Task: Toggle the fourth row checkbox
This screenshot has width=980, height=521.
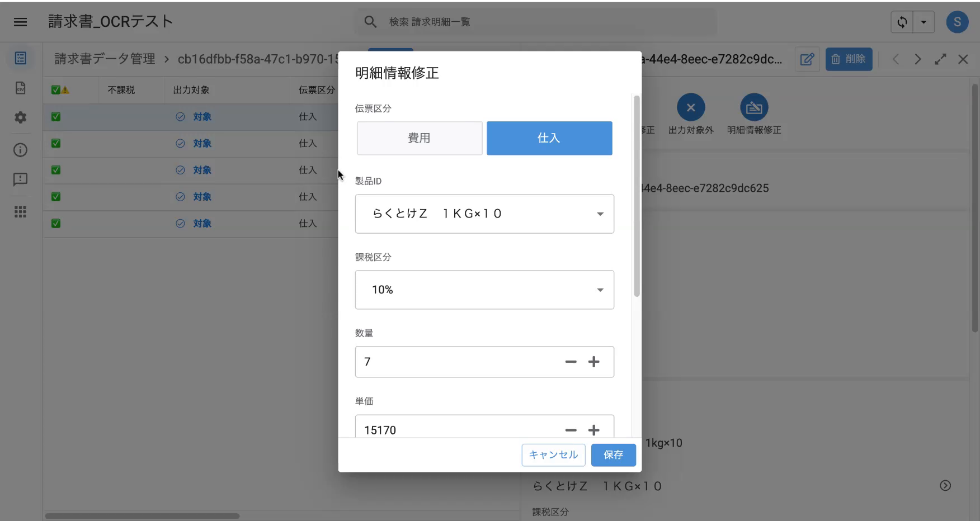Action: 56,197
